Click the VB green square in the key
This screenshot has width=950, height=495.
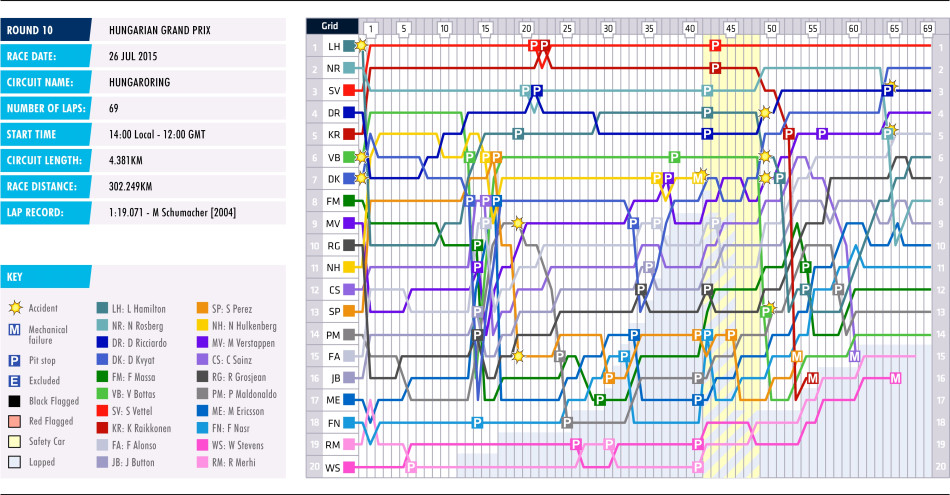click(x=102, y=394)
